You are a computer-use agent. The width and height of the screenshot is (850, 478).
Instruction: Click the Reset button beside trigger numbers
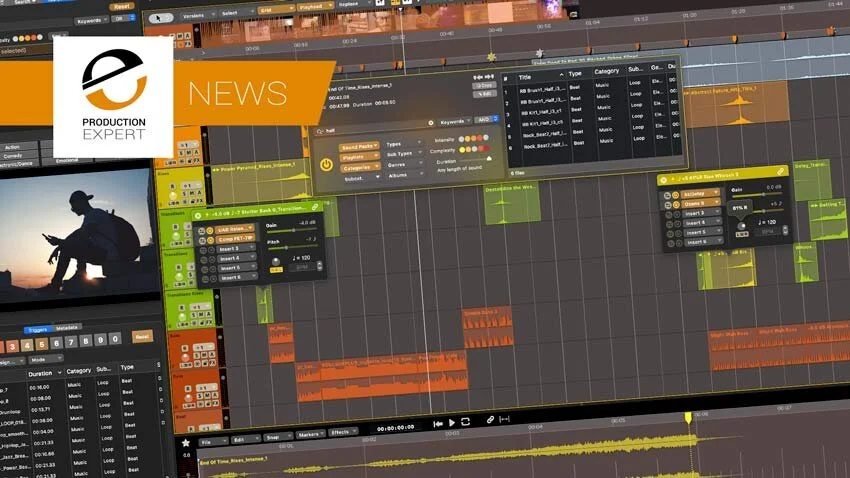[x=143, y=337]
